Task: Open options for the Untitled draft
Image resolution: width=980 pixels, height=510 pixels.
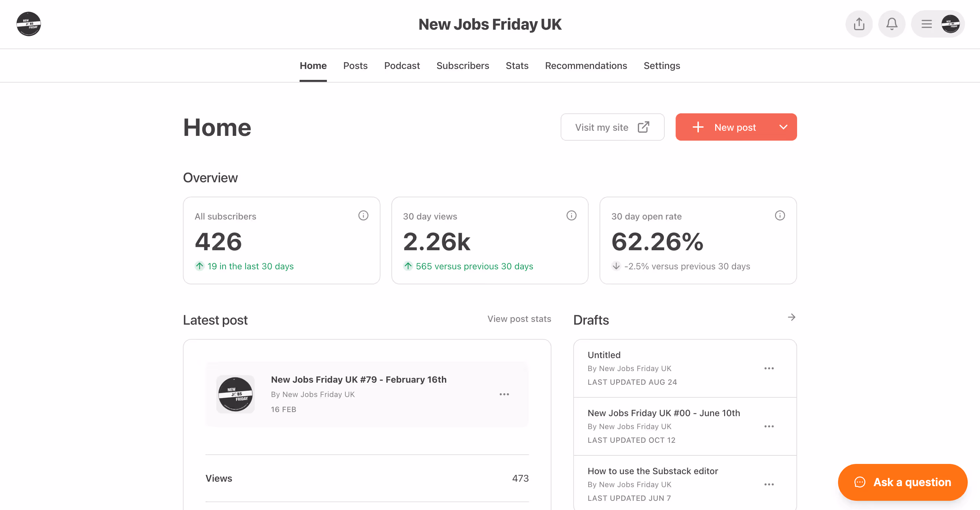Action: tap(769, 368)
